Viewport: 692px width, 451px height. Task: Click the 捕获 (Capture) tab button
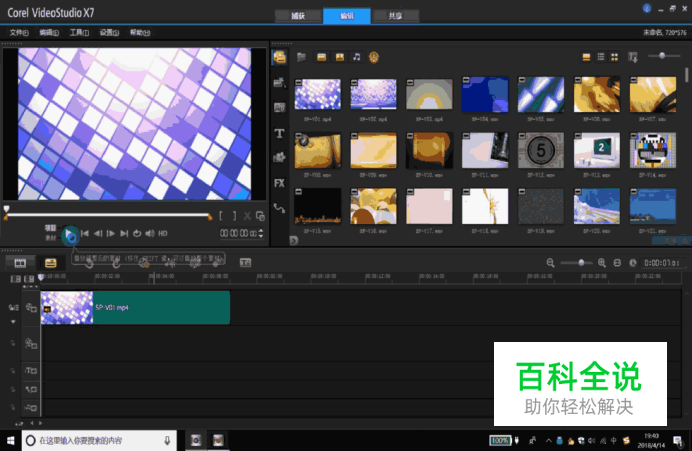tap(297, 16)
